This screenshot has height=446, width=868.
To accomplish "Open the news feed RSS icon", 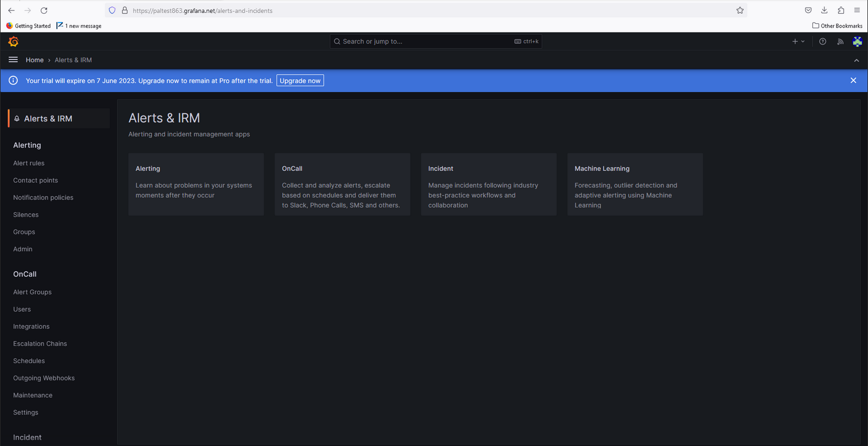I will coord(840,41).
